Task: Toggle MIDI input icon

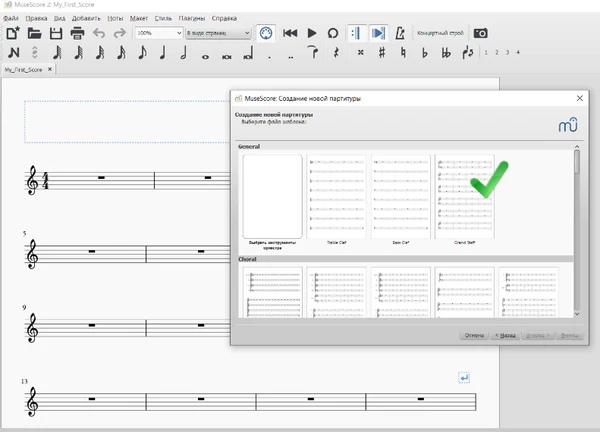Action: tap(266, 33)
